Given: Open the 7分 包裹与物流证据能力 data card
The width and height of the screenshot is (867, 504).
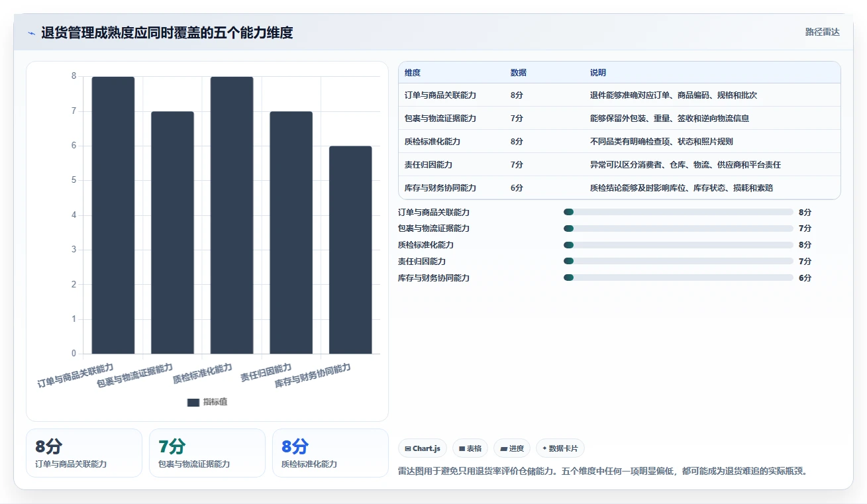Looking at the screenshot, I should pyautogui.click(x=207, y=453).
